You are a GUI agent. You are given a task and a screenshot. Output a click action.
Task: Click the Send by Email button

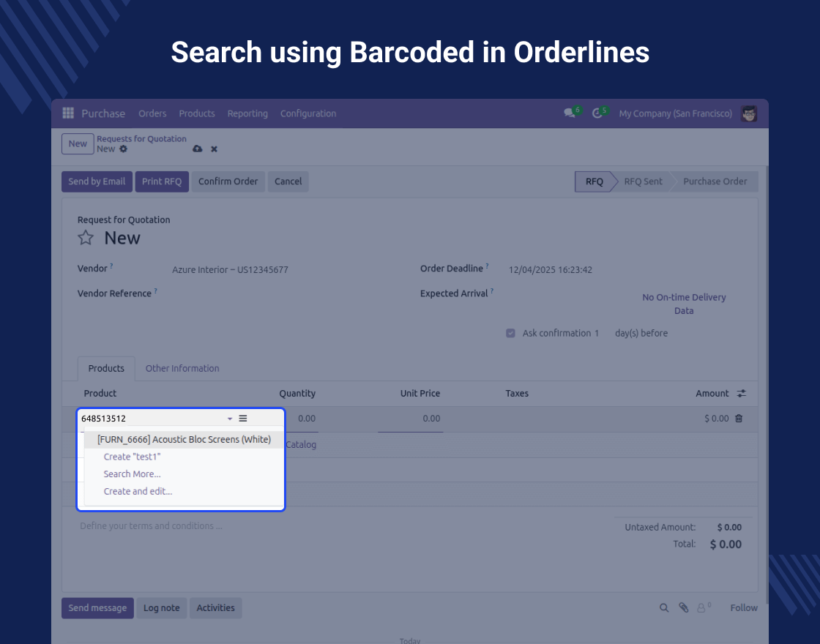(x=97, y=181)
